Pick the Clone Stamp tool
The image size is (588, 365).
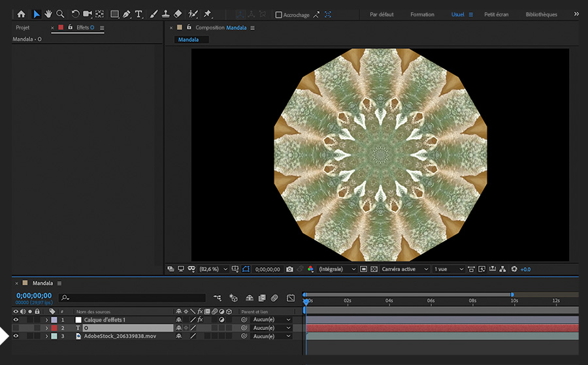(x=166, y=14)
